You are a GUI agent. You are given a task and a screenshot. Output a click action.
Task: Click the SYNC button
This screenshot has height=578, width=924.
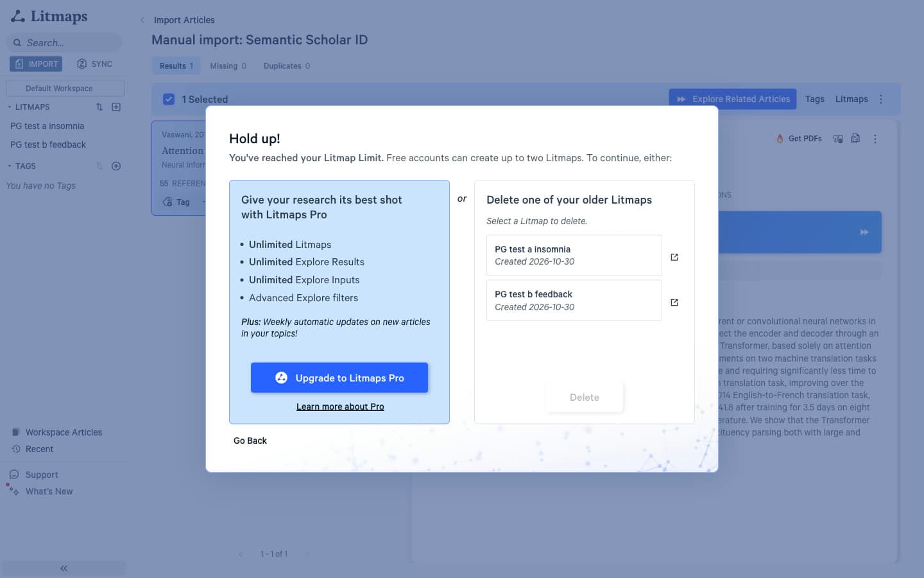pyautogui.click(x=95, y=64)
